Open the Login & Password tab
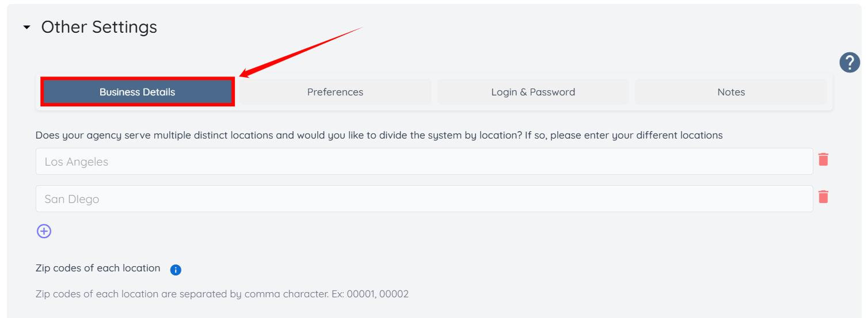Image resolution: width=868 pixels, height=318 pixels. coord(533,92)
